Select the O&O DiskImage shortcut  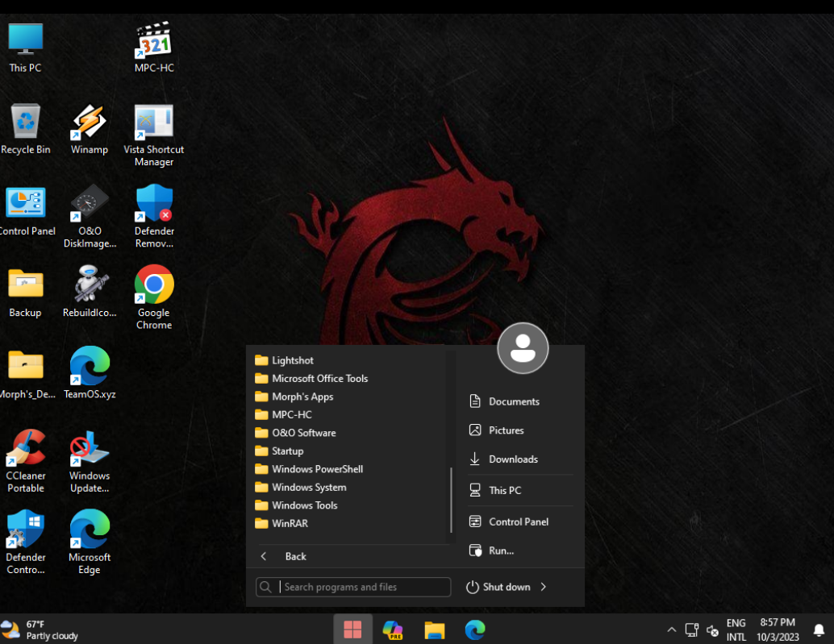(90, 217)
